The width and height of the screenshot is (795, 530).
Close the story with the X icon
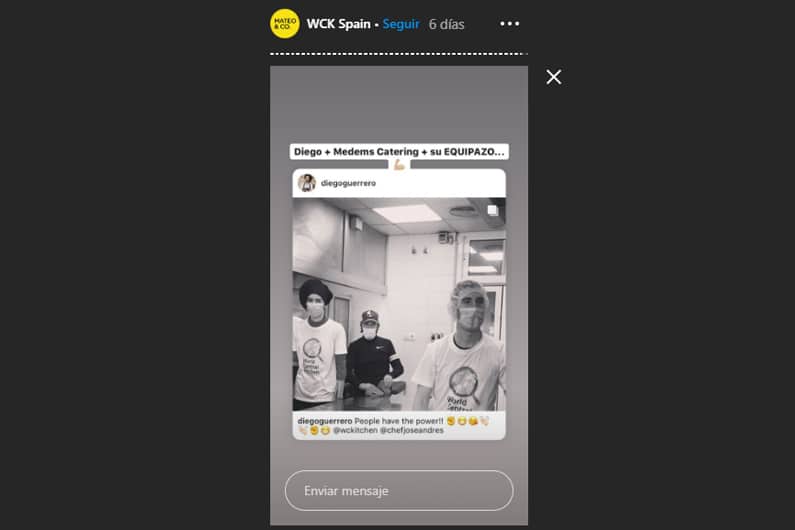pos(554,77)
